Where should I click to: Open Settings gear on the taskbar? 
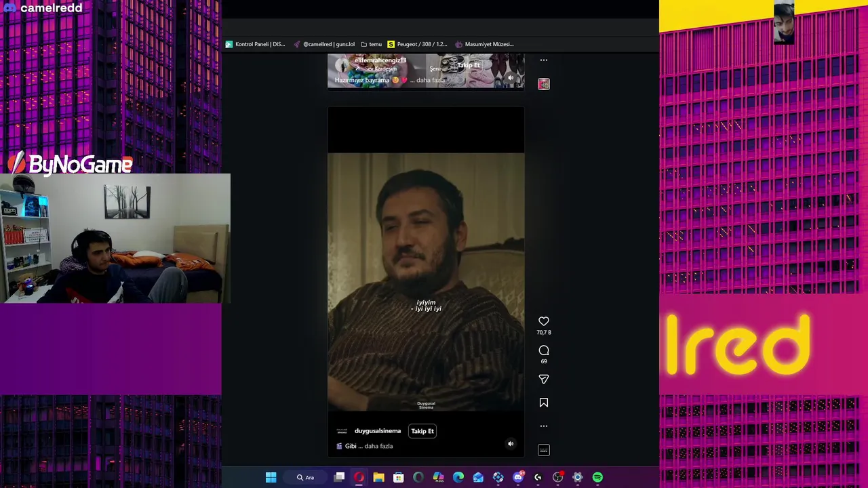coord(578,477)
